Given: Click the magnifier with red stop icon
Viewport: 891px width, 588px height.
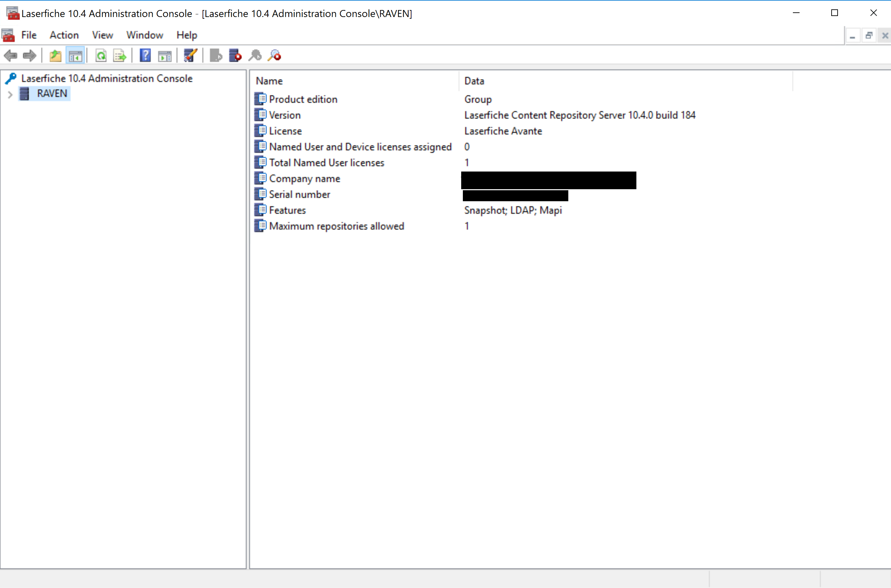Looking at the screenshot, I should click(x=275, y=56).
